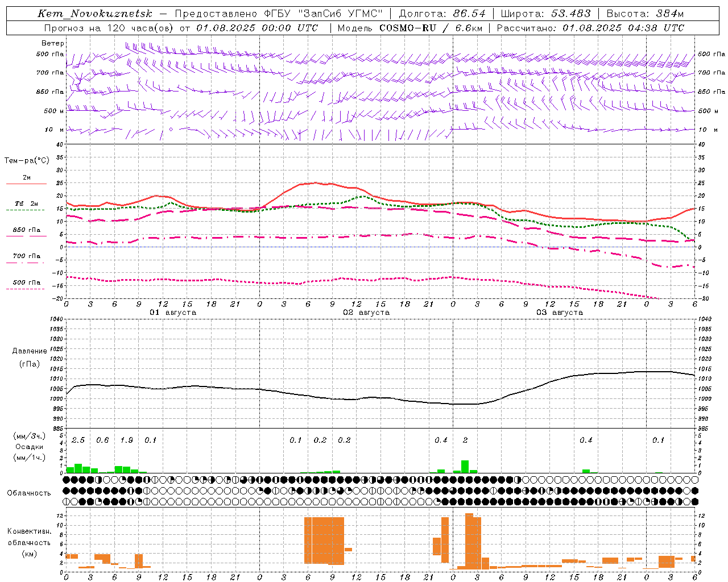Click the 'Прогноз на 120 часа(ов)' text
728x582 pixels.
pyautogui.click(x=109, y=28)
